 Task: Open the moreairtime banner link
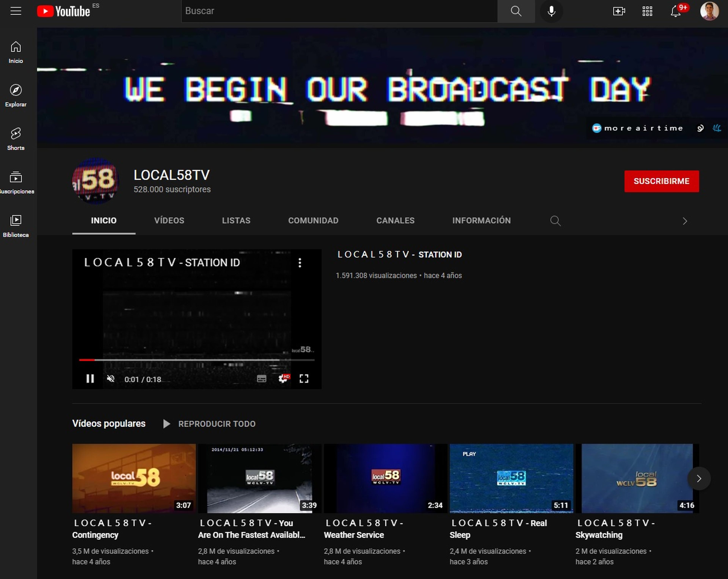coord(638,128)
